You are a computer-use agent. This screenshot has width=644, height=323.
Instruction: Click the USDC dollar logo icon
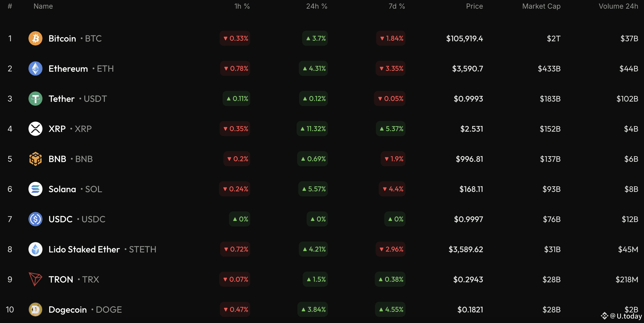point(35,219)
